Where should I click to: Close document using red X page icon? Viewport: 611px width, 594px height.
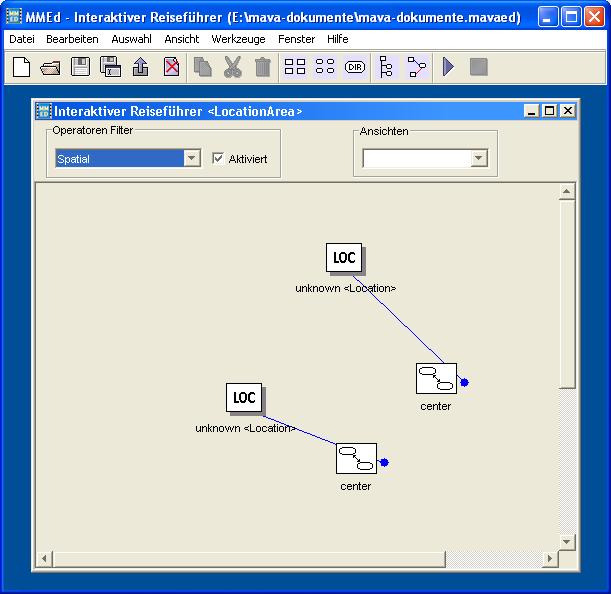[x=171, y=67]
